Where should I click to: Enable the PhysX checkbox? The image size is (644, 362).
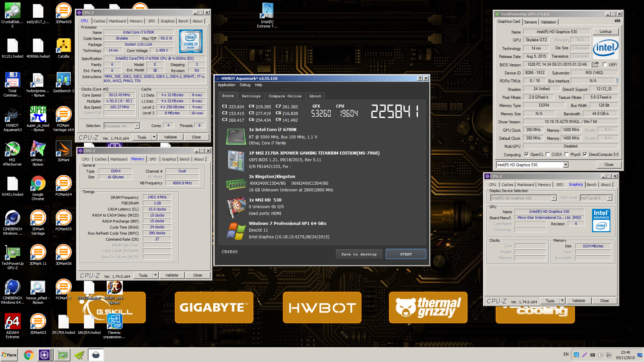(567, 155)
